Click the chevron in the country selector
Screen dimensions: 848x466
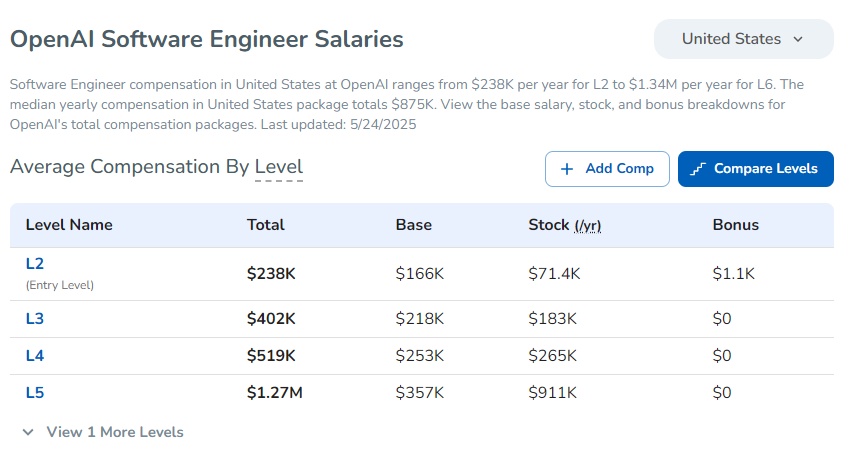click(x=798, y=40)
